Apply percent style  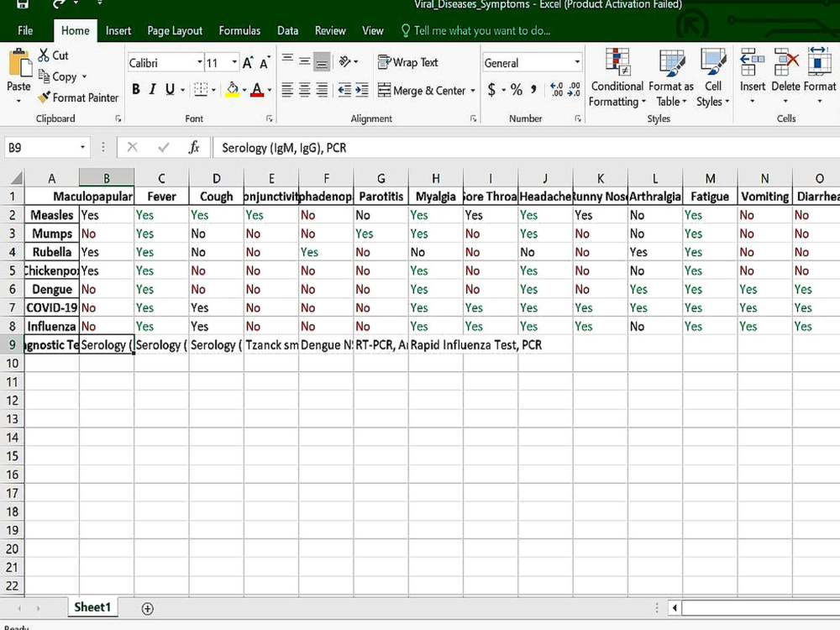pos(516,90)
